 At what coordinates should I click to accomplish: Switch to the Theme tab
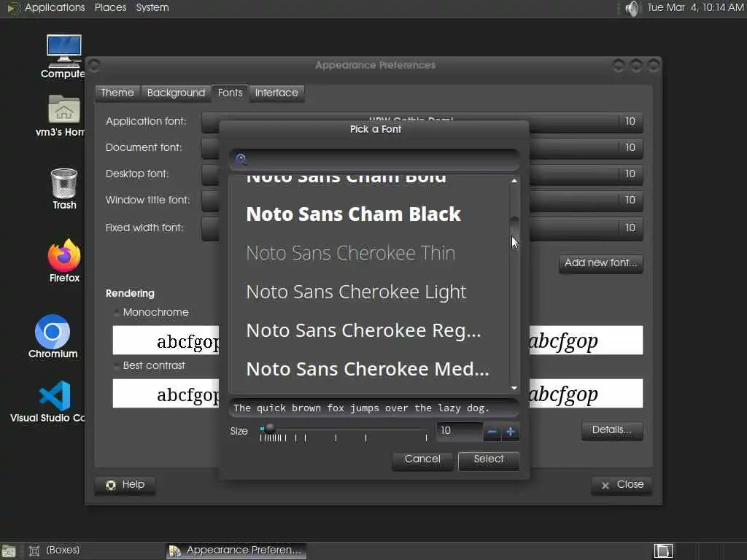coord(117,93)
